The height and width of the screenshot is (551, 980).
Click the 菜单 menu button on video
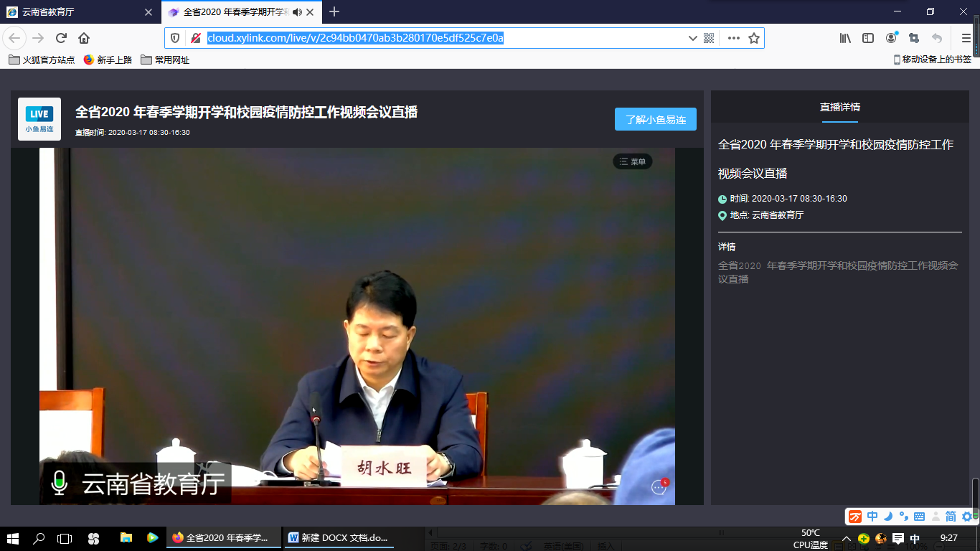[632, 162]
